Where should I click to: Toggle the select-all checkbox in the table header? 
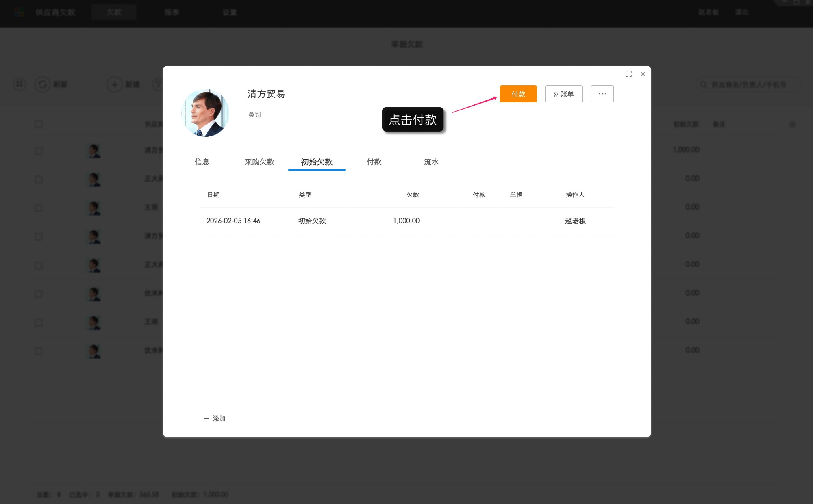coord(39,124)
